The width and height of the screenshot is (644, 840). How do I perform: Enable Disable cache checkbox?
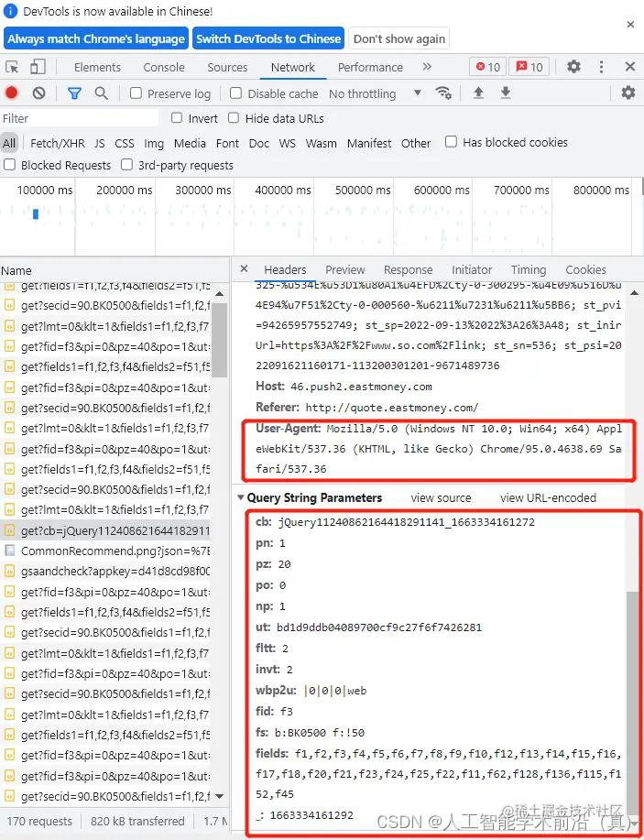coord(235,93)
